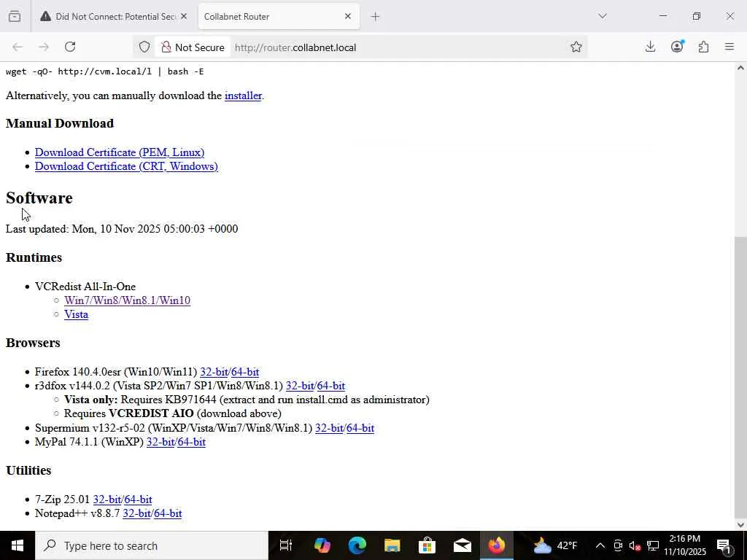The width and height of the screenshot is (747, 560).
Task: Click the Not Secure padlock indicator
Action: coord(193,47)
